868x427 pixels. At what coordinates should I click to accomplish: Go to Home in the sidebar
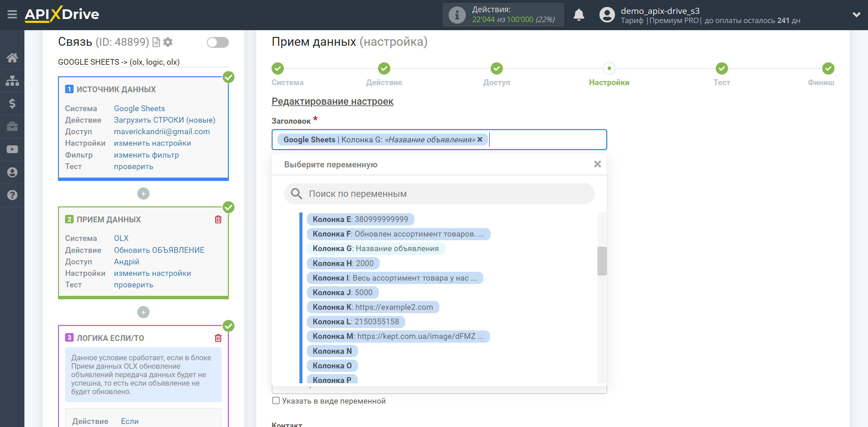pyautogui.click(x=12, y=58)
